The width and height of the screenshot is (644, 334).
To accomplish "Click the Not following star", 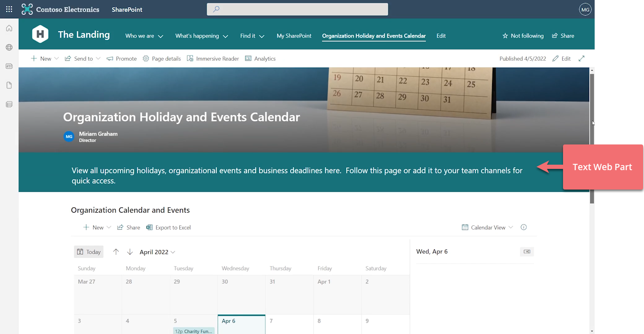I will 523,36.
